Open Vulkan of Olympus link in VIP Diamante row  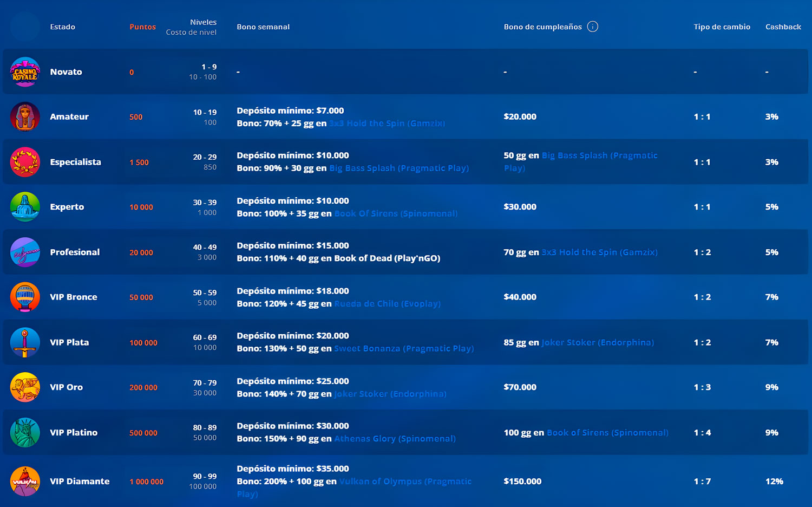point(354,487)
